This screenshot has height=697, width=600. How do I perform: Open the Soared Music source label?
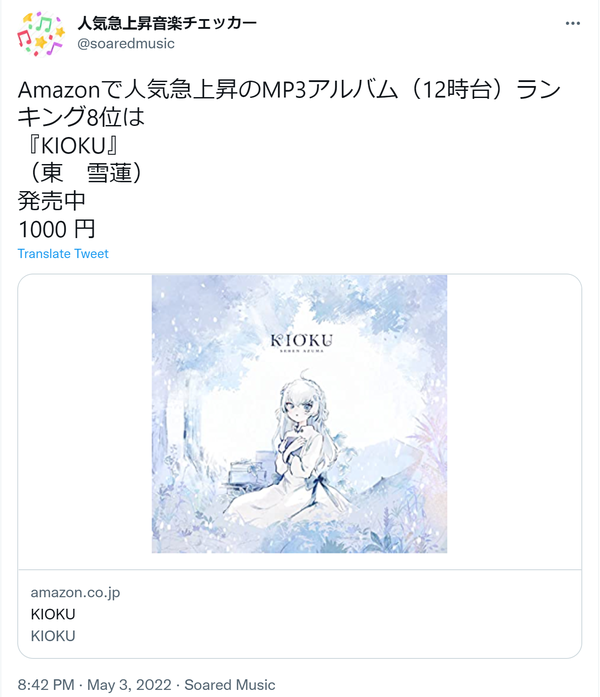tap(230, 685)
